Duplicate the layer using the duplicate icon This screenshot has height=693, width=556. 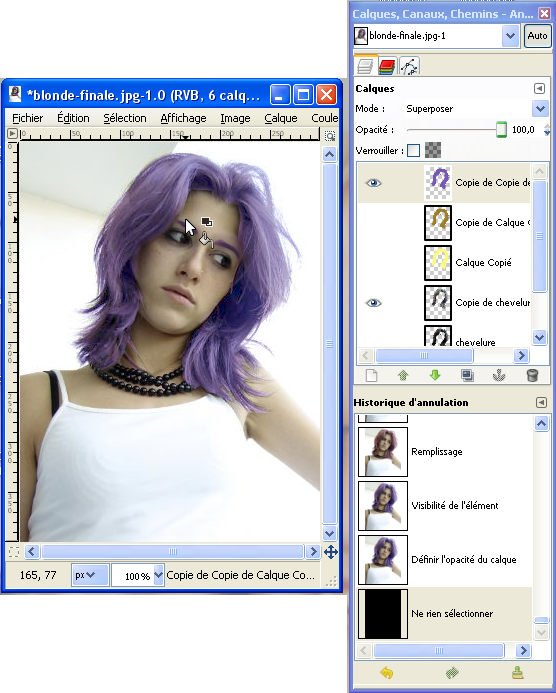coord(467,376)
